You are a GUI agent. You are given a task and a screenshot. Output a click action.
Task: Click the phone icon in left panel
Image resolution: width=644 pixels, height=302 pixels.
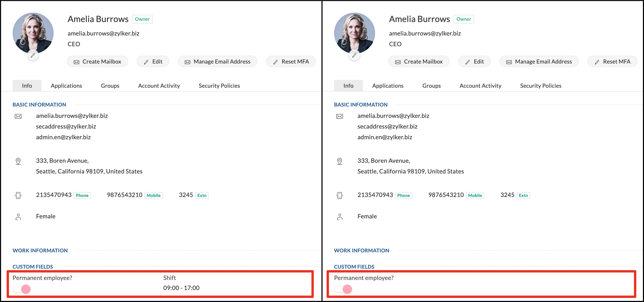coord(18,195)
